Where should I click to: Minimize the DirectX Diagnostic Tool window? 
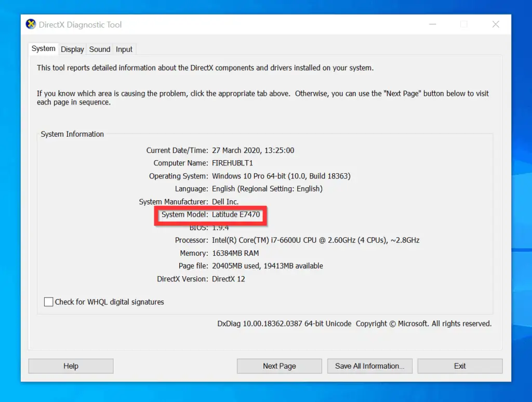click(432, 24)
